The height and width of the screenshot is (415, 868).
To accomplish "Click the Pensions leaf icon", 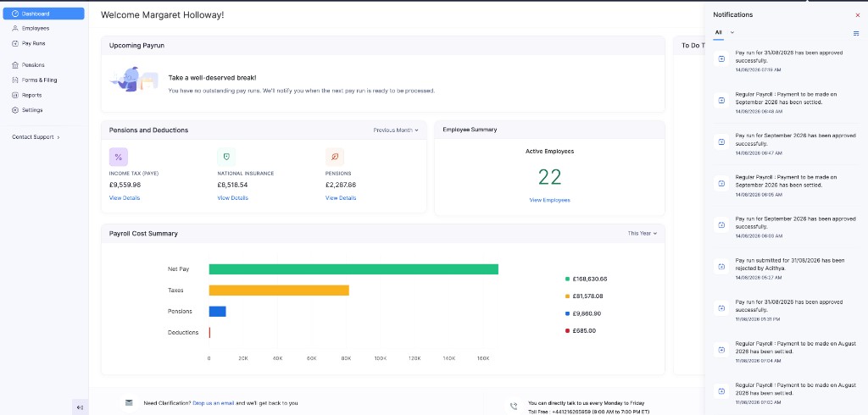I will pyautogui.click(x=334, y=158).
